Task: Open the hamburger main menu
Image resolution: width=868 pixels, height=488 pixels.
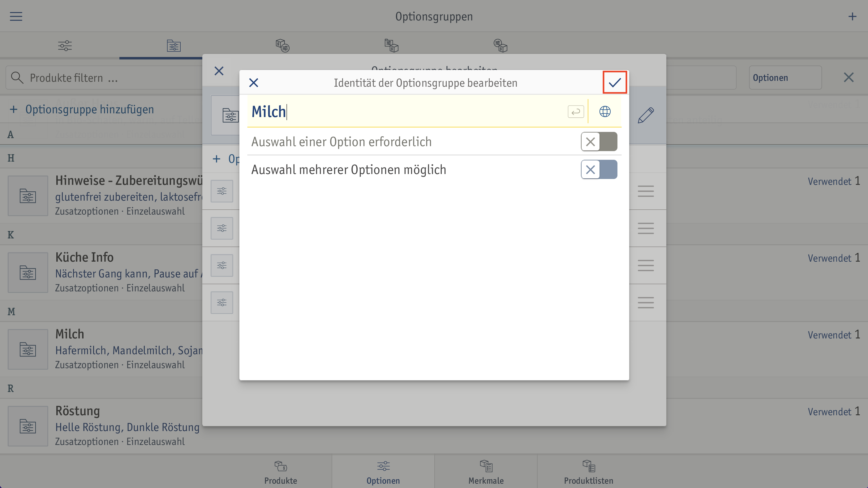Action: pyautogui.click(x=16, y=16)
